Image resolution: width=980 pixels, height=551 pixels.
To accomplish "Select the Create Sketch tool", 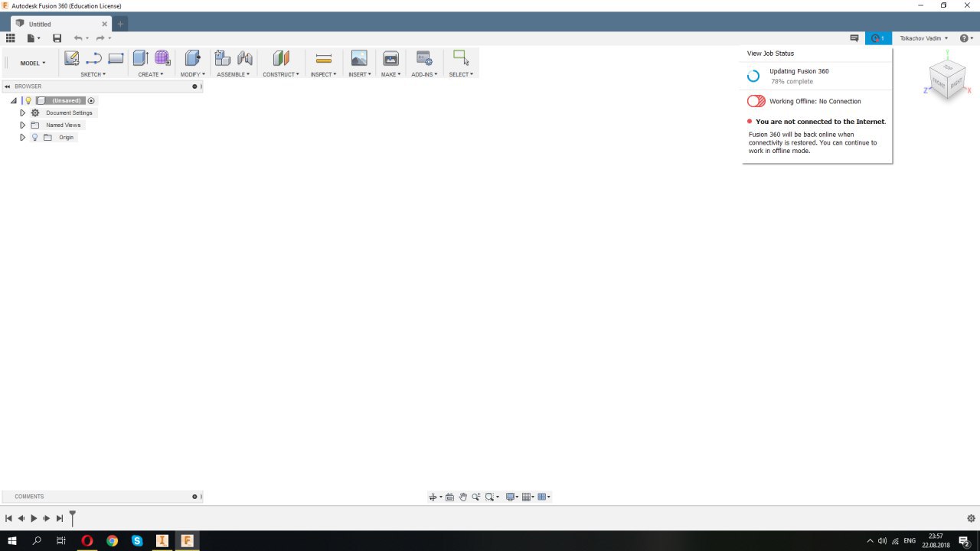I will 71,58.
